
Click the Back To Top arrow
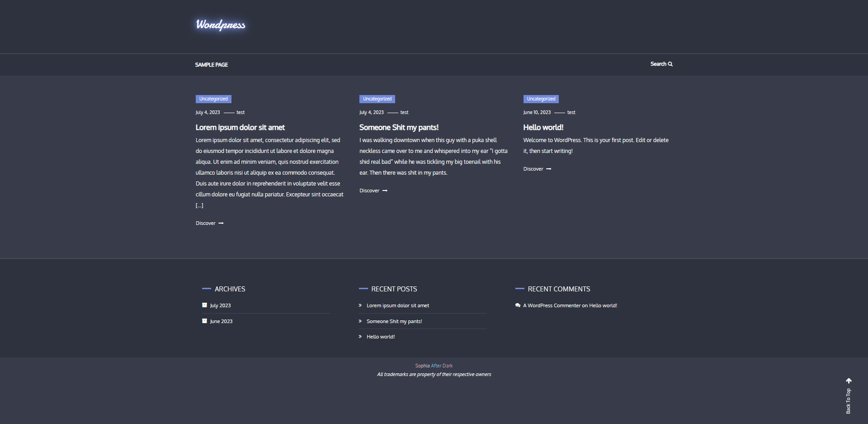[x=849, y=381]
